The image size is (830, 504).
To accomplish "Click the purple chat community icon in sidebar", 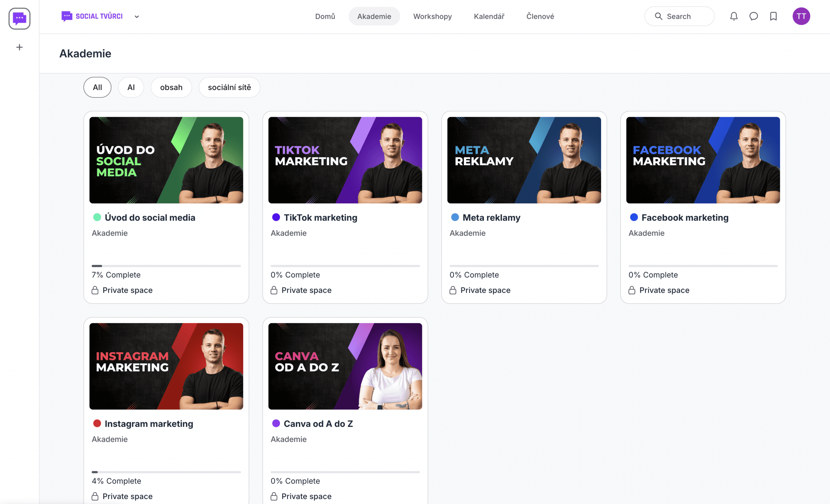I will coord(19,19).
